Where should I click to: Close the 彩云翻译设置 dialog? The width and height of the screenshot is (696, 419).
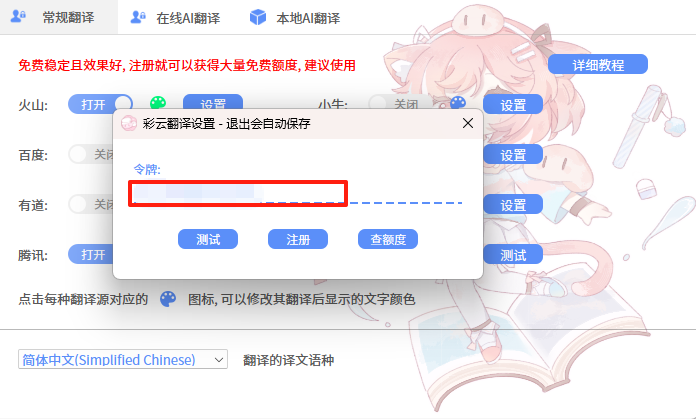pos(468,123)
